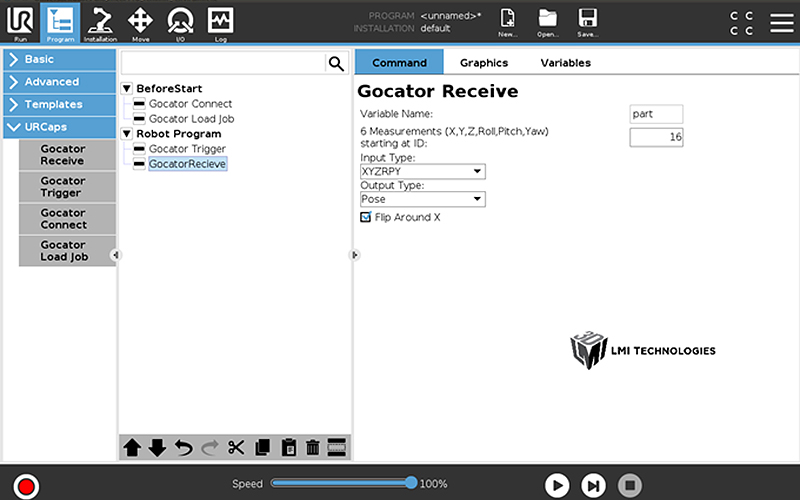The width and height of the screenshot is (800, 500).
Task: Collapse the URCaps category
Action: pos(60,127)
